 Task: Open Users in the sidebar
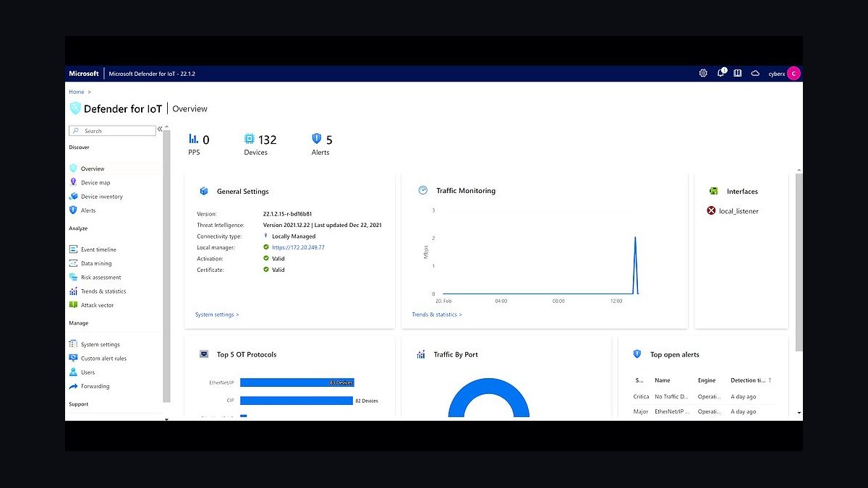(x=82, y=372)
